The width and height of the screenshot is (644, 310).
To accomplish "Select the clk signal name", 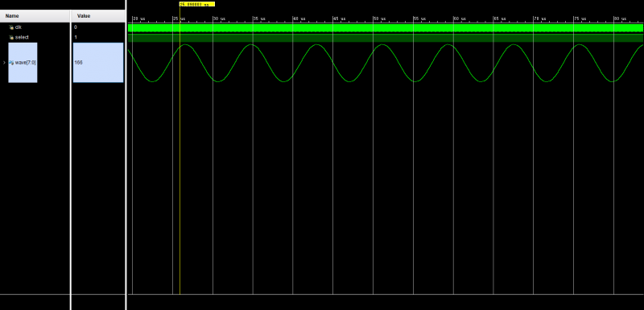I will [x=18, y=27].
